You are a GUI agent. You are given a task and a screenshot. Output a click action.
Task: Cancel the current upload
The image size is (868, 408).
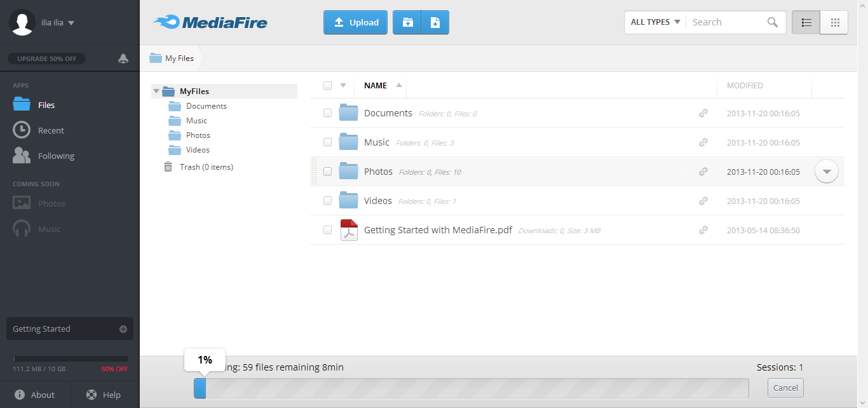coord(785,388)
